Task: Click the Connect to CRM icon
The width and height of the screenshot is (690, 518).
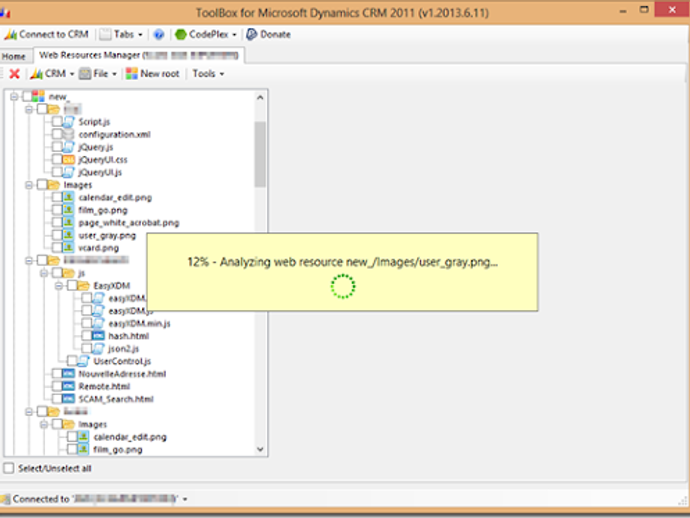Action: click(x=10, y=34)
